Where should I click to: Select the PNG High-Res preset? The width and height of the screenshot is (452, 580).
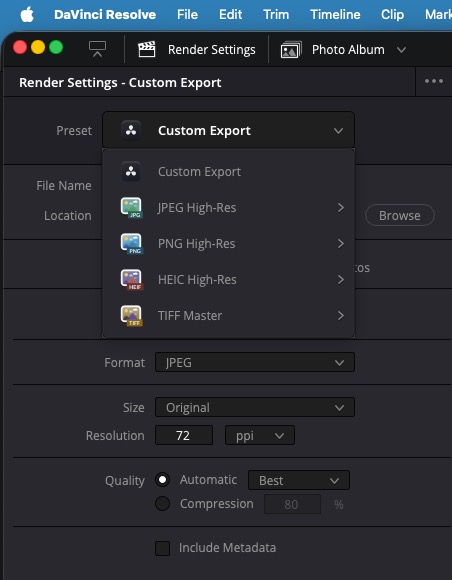228,243
